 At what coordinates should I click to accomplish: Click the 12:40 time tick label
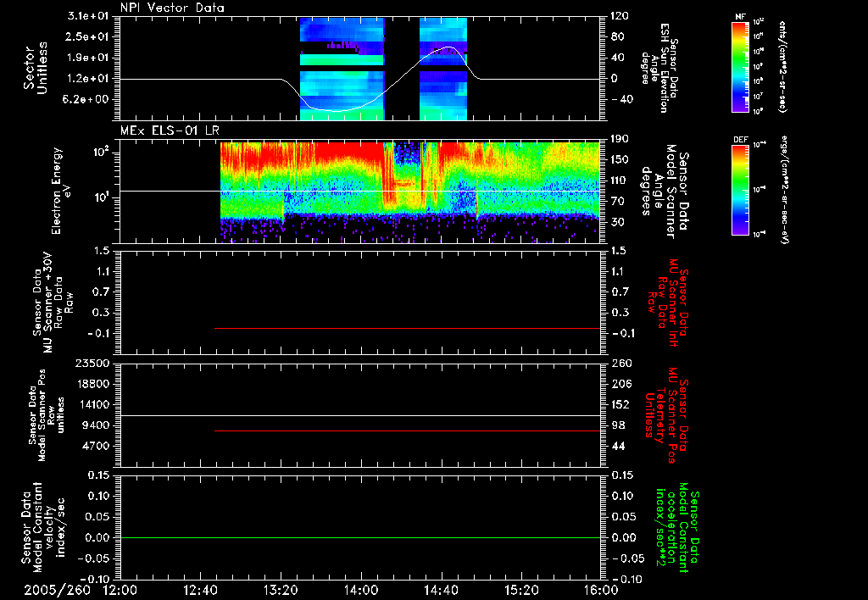point(200,590)
